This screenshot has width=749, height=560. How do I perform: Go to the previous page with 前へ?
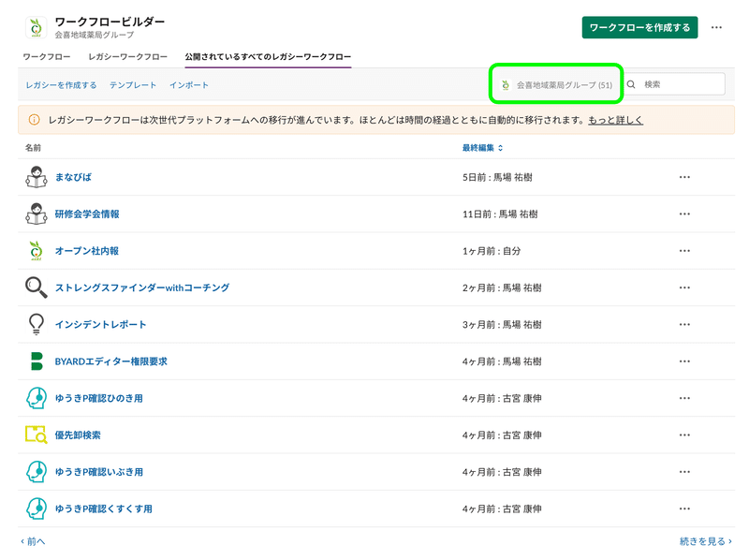click(x=33, y=541)
